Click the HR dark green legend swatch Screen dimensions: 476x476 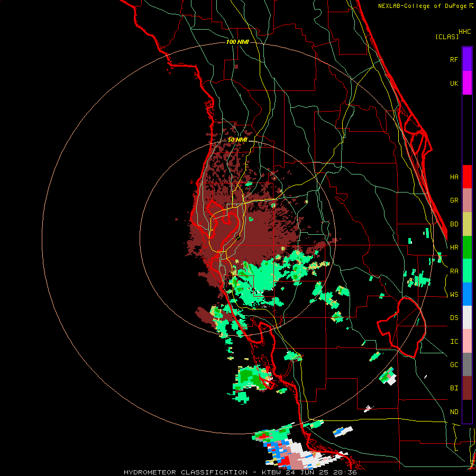coord(467,248)
